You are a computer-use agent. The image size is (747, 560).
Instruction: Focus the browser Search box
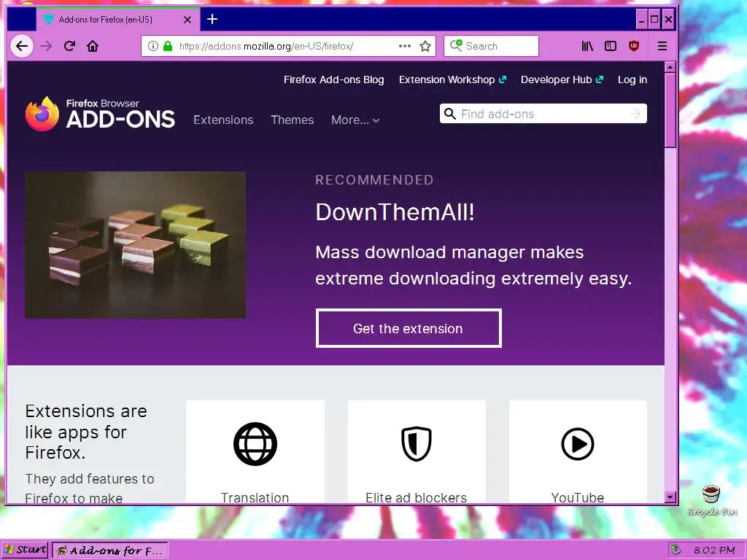[x=491, y=46]
